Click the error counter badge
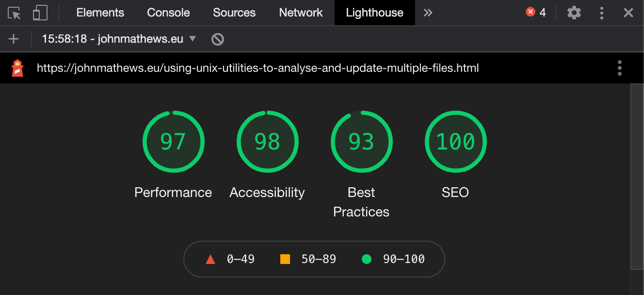This screenshot has width=644, height=295. coord(535,13)
